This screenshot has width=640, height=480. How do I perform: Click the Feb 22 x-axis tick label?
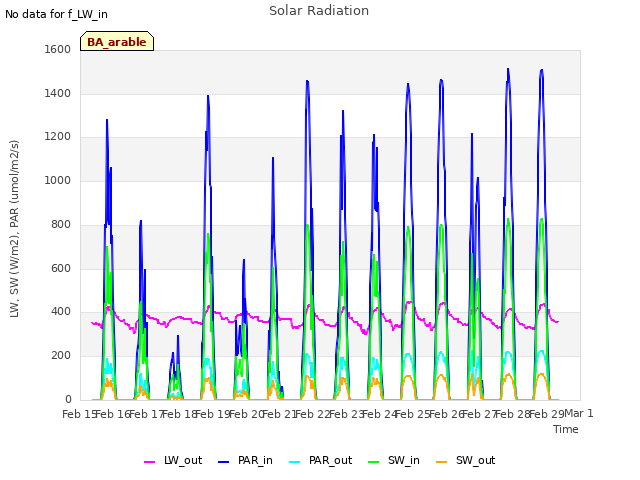point(313,414)
